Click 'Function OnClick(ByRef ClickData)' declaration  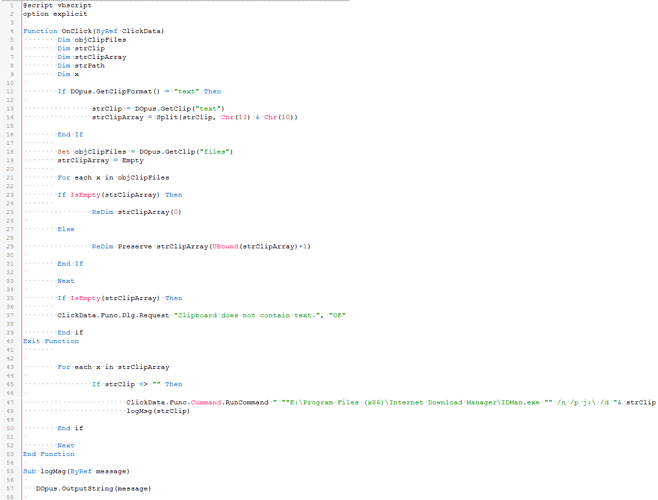[x=94, y=31]
